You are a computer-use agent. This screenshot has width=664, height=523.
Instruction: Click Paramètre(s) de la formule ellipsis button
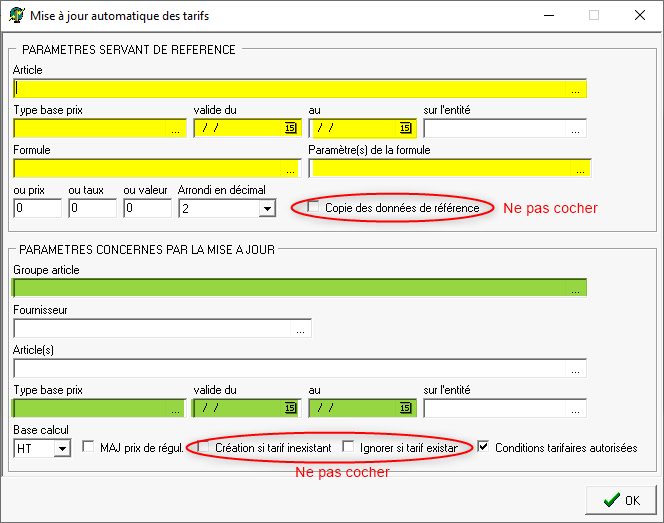pos(576,169)
